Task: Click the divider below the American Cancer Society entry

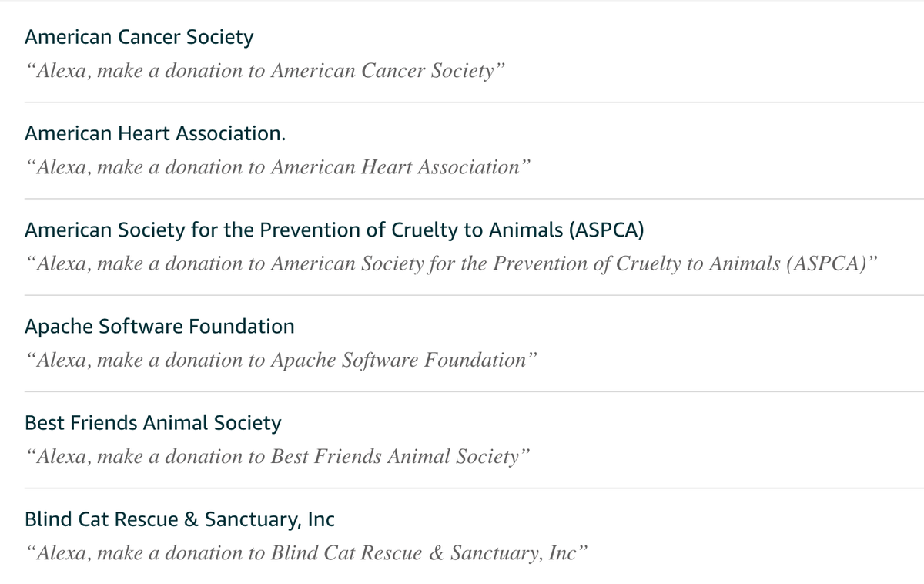Action: tap(474, 102)
